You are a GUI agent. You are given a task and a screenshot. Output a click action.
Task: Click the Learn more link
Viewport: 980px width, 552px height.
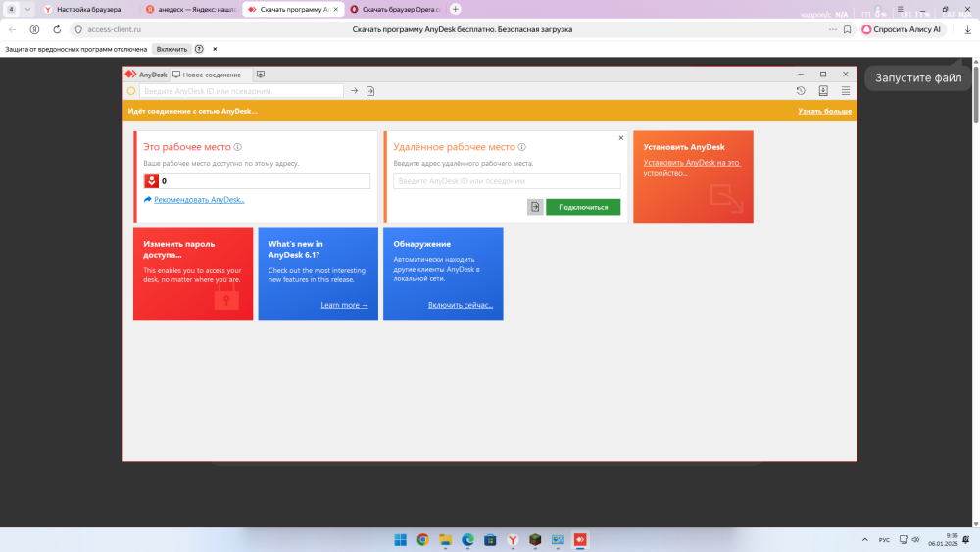344,305
